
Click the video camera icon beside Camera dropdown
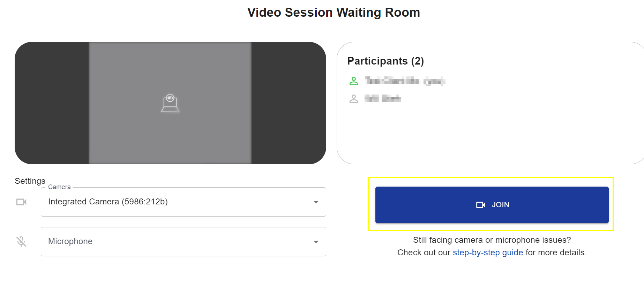[x=21, y=202]
